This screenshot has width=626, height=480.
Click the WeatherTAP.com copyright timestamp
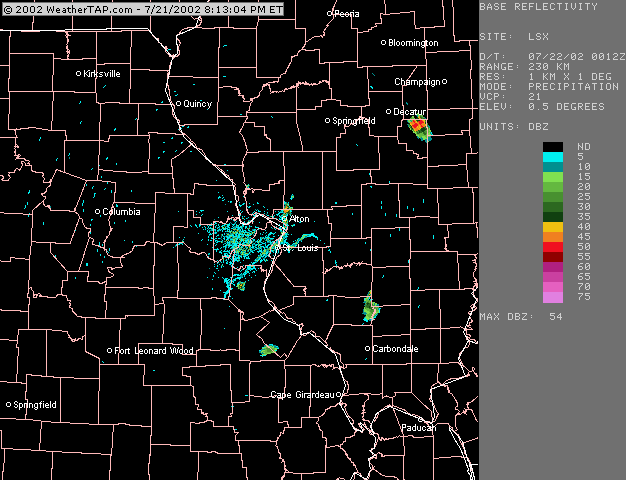[143, 8]
